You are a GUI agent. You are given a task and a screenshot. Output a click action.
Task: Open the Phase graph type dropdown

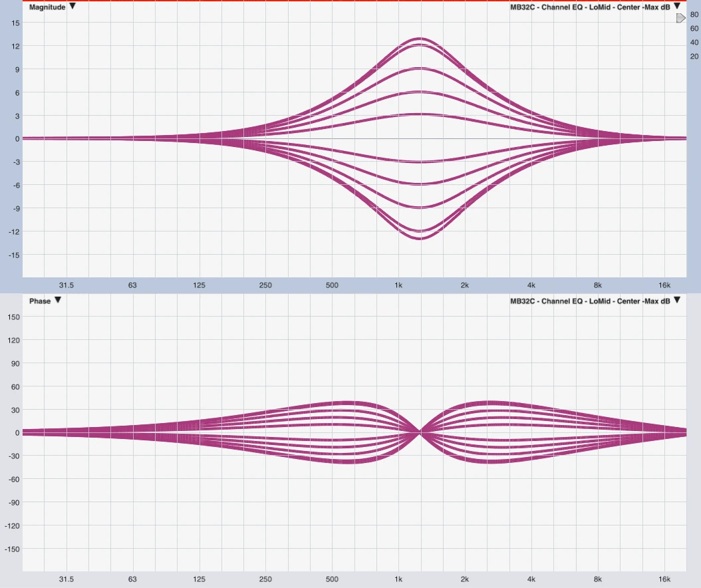point(58,301)
